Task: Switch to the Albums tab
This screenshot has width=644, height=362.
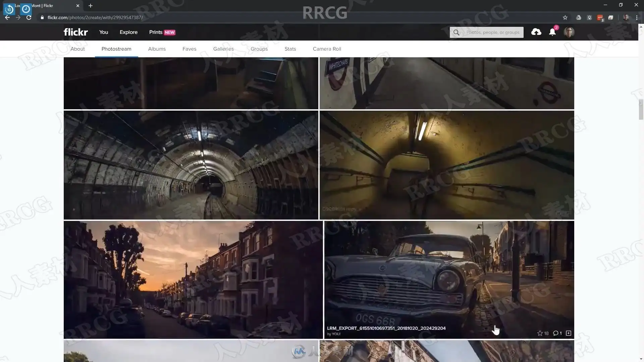Action: coord(157,49)
